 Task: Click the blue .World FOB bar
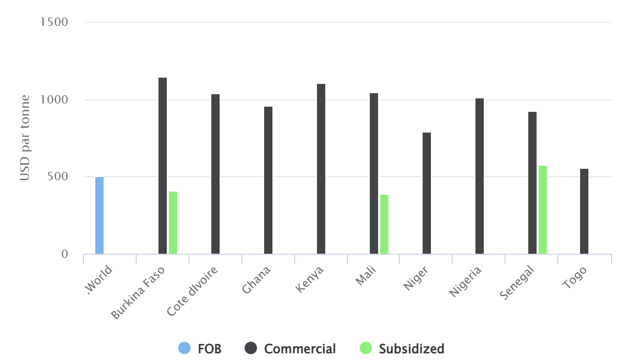pyautogui.click(x=99, y=215)
